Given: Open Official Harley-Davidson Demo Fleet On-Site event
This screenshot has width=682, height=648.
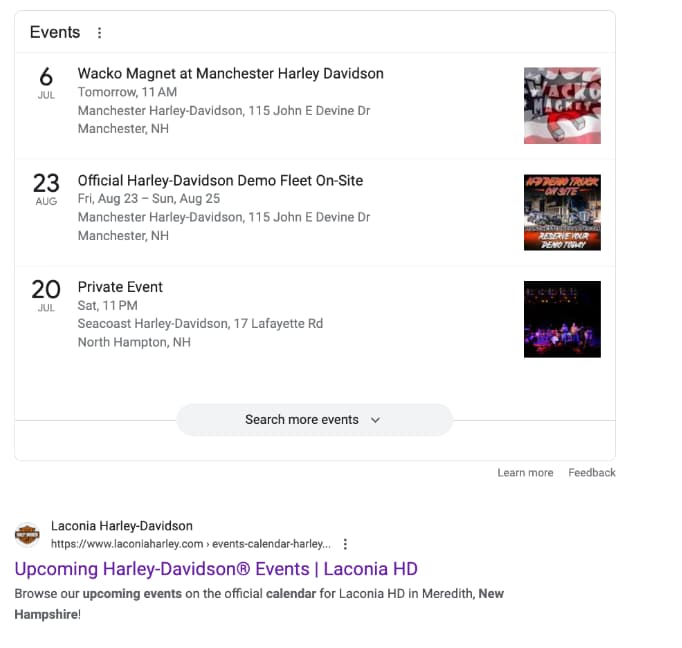Looking at the screenshot, I should pyautogui.click(x=220, y=180).
